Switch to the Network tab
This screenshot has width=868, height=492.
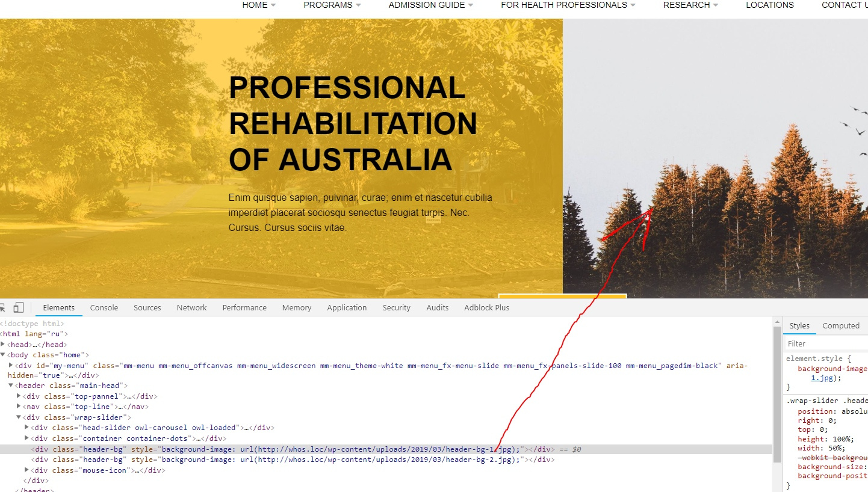pos(192,307)
